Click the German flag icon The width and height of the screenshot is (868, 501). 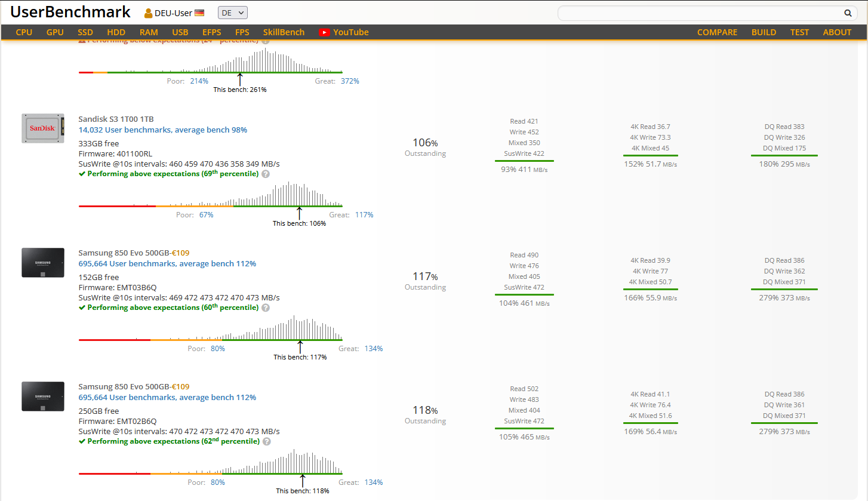tap(199, 13)
